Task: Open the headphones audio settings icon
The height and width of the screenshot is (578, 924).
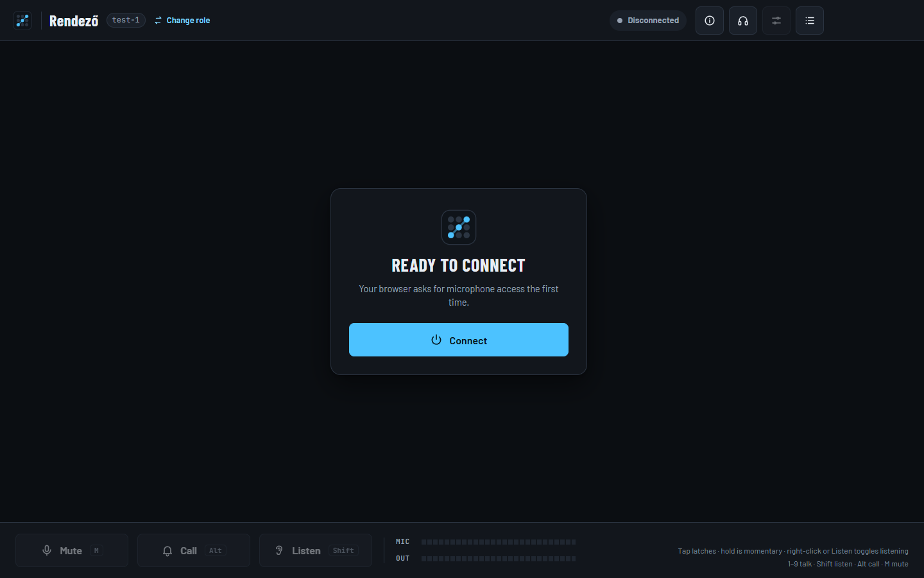Action: tap(743, 21)
